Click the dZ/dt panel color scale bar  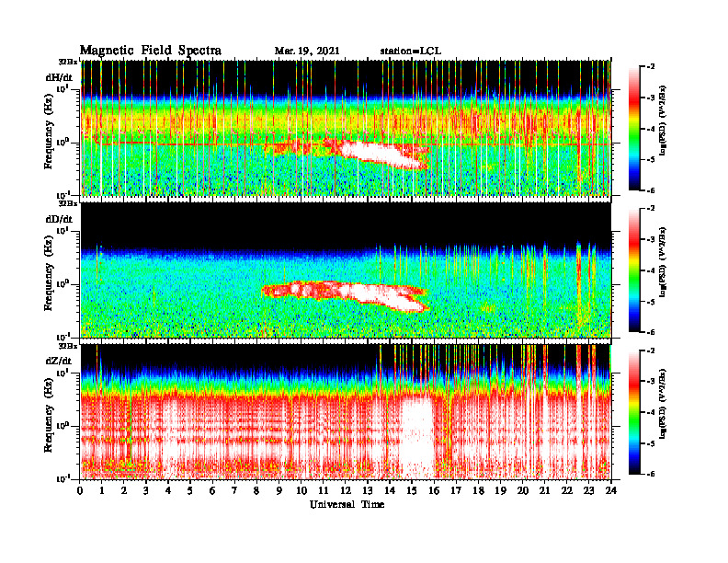pos(634,412)
